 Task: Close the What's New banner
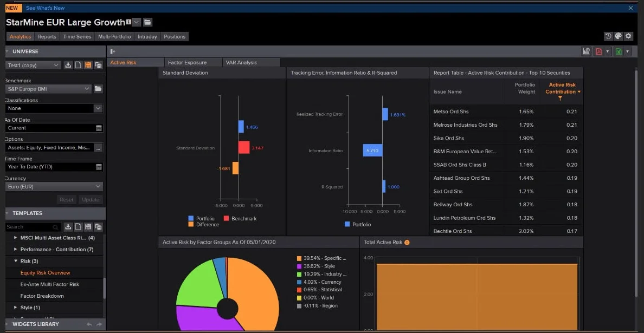(631, 8)
